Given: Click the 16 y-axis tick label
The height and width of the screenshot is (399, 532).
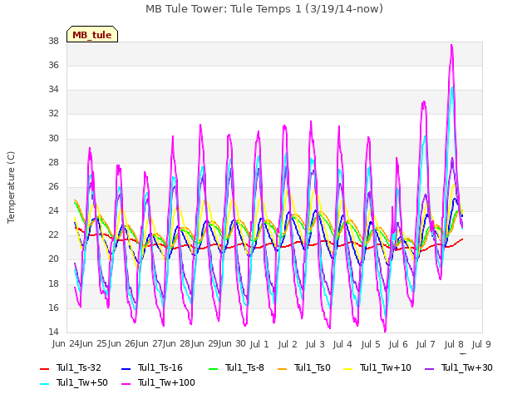Looking at the screenshot, I should (53, 308).
